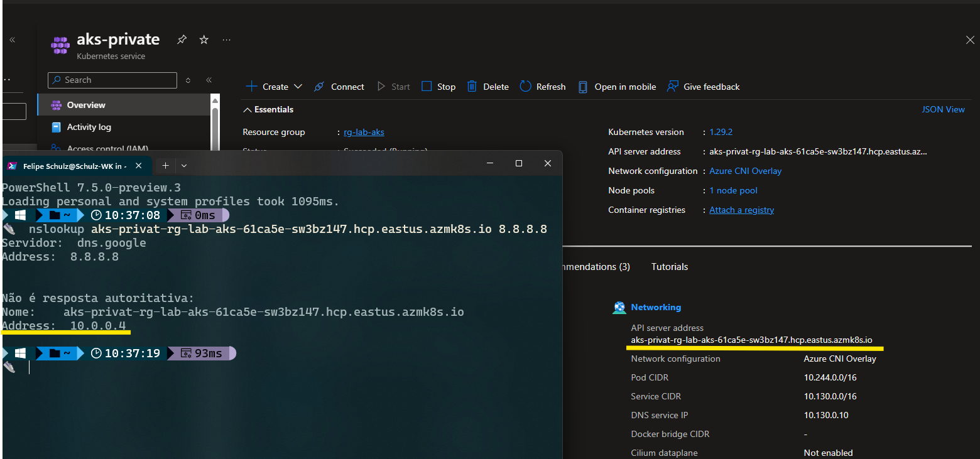The height and width of the screenshot is (459, 980).
Task: Open the Azure CNI Overlay link in Essentials
Action: pos(746,171)
